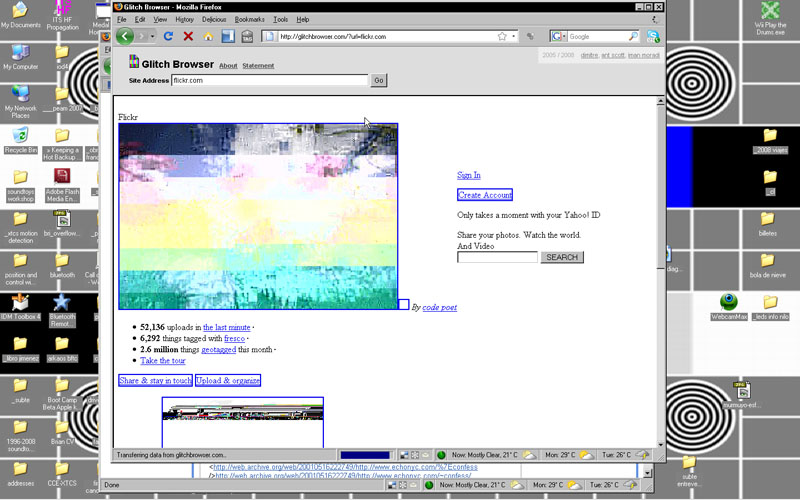Reload the page with the blue refresh icon
Image resolution: width=800 pixels, height=500 pixels.
168,36
